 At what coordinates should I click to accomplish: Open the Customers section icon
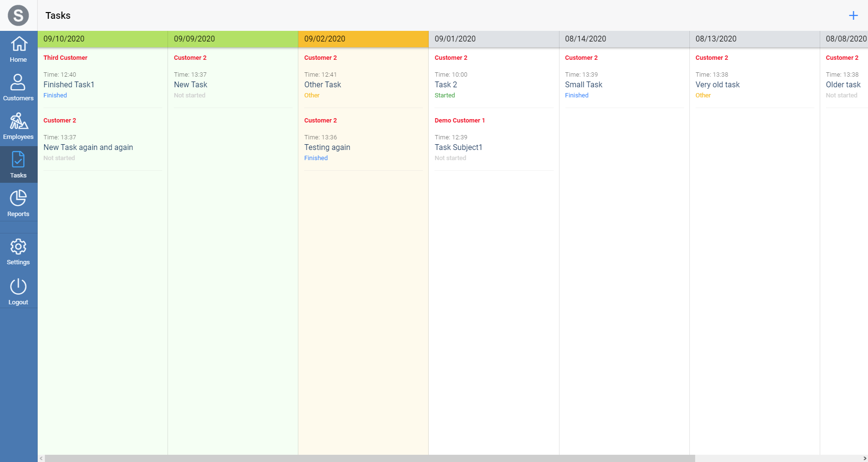(18, 82)
